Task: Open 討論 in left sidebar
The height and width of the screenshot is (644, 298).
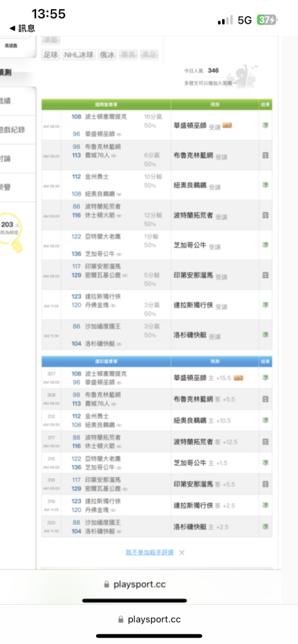Action: click(6, 158)
